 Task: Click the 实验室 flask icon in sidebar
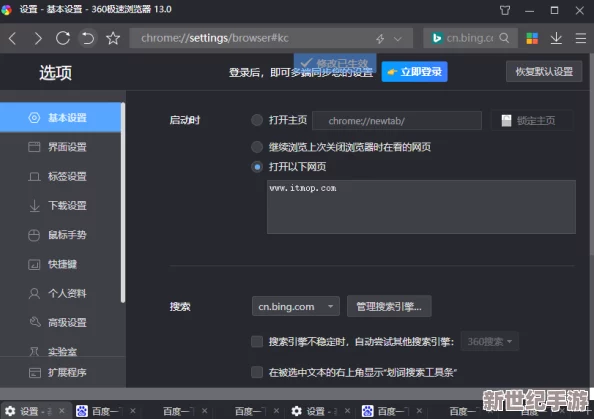34,352
